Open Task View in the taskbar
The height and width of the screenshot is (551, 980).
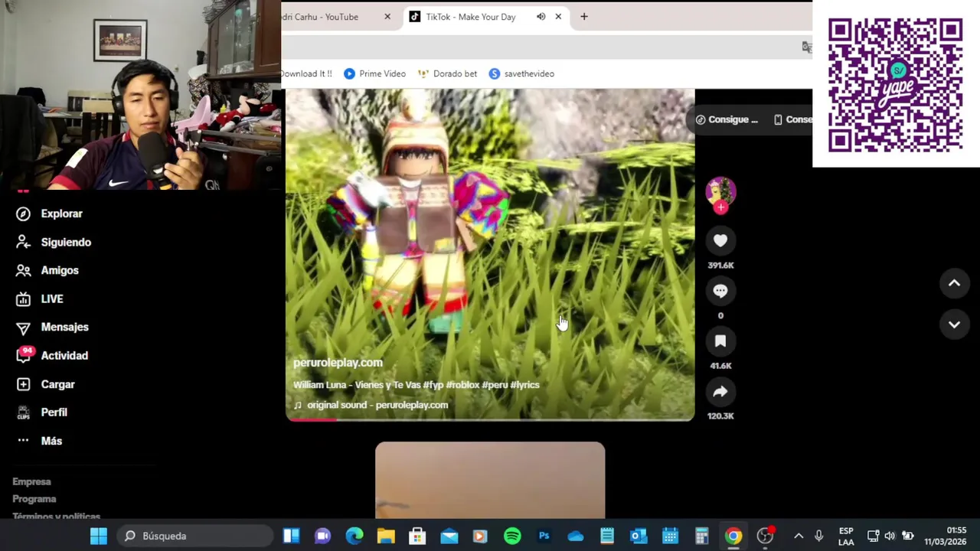pos(291,536)
